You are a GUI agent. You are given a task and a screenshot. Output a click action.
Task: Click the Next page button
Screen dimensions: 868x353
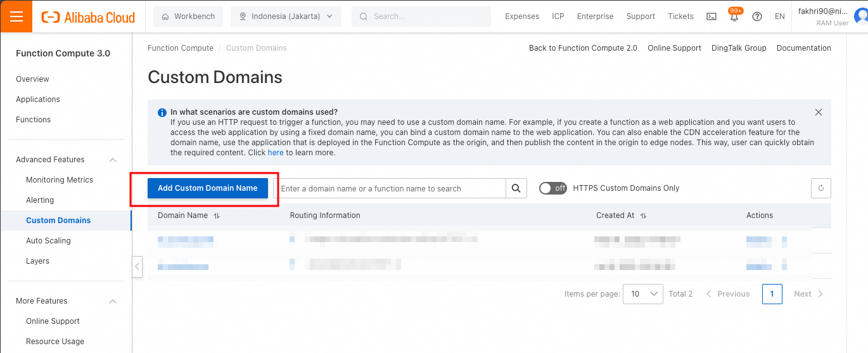(809, 294)
